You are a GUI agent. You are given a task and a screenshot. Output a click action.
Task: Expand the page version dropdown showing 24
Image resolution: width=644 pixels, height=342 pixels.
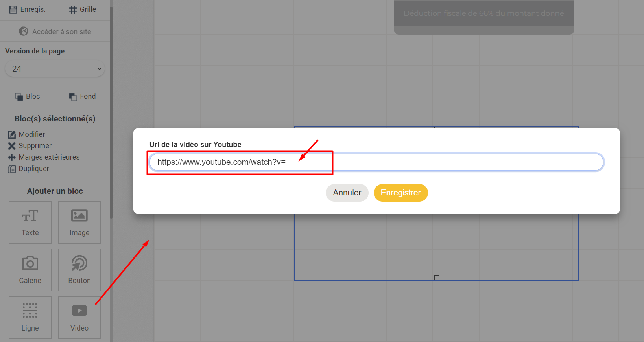[x=55, y=69]
